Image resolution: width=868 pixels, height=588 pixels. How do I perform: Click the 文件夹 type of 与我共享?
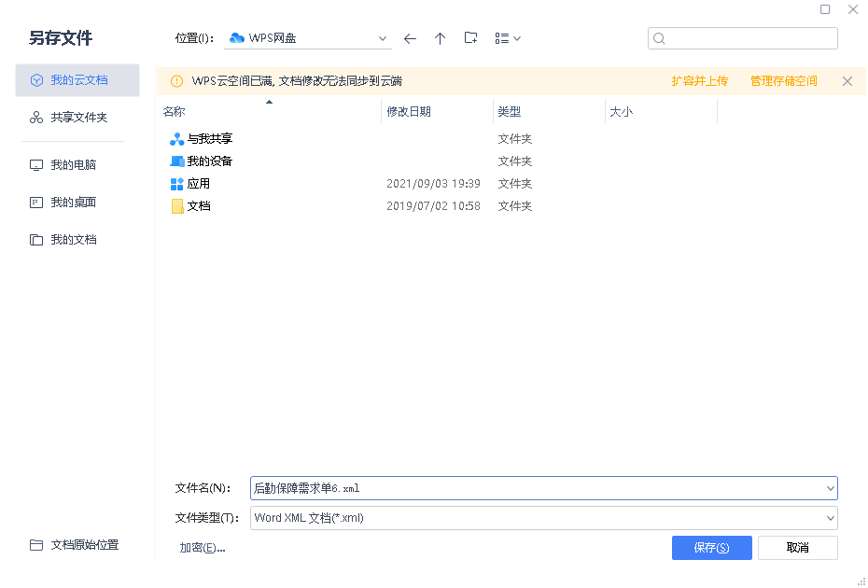[515, 139]
